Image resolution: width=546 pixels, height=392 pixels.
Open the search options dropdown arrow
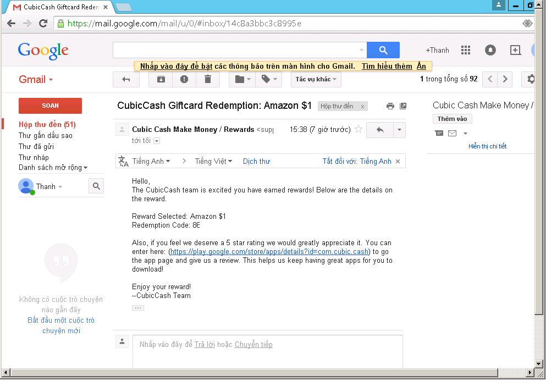tap(361, 50)
